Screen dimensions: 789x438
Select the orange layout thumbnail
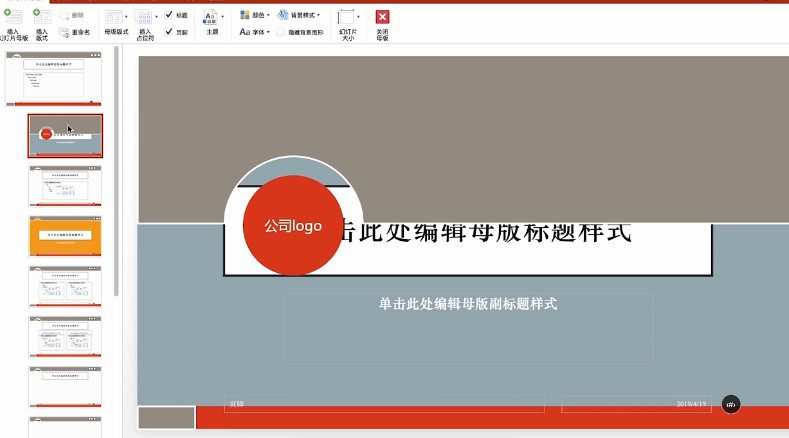point(65,236)
